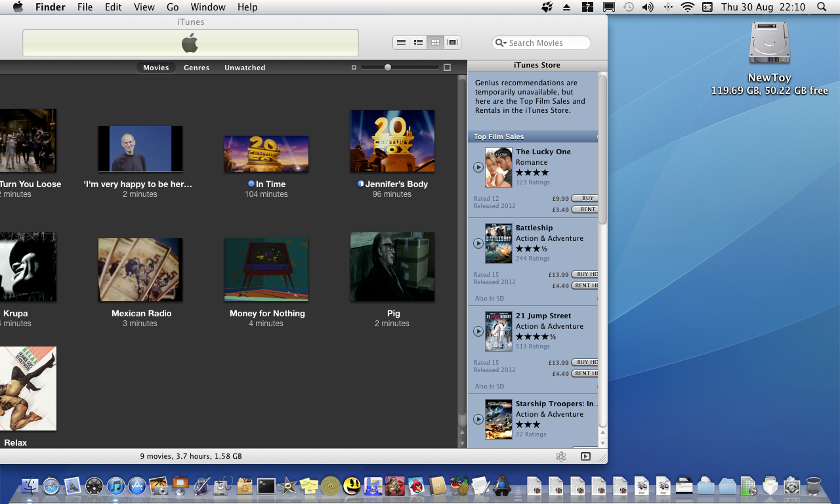The image size is (840, 504).
Task: Click the Time Machine menu bar icon
Action: 629,7
